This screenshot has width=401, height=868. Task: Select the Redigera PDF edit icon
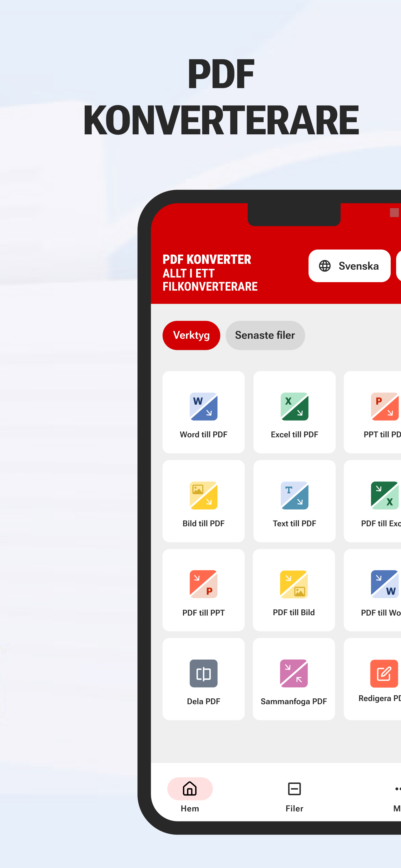click(384, 673)
